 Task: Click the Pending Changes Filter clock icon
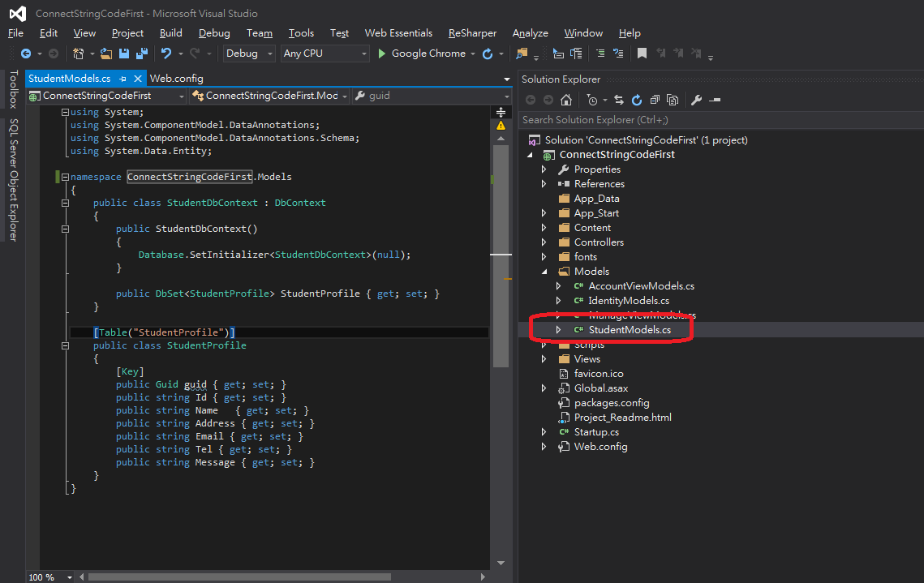pyautogui.click(x=592, y=100)
